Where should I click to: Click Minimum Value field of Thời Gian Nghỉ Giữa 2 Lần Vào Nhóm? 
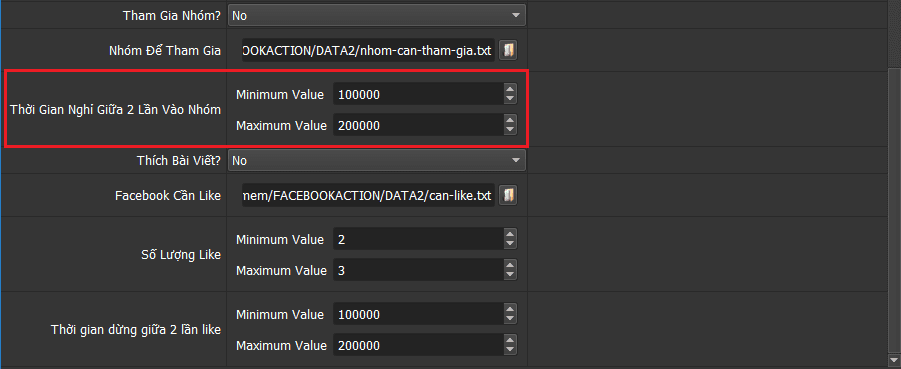click(x=418, y=94)
